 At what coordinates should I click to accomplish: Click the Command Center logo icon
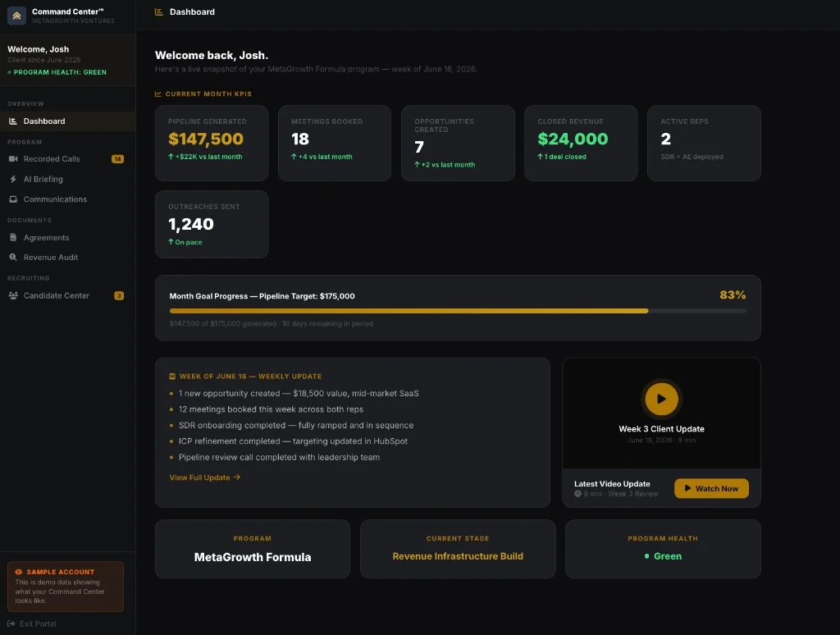16,16
